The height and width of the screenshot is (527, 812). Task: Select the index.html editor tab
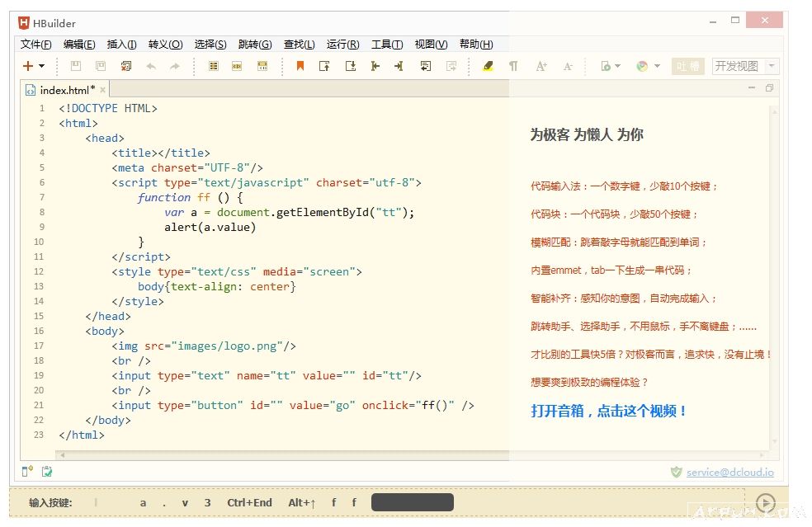click(66, 90)
